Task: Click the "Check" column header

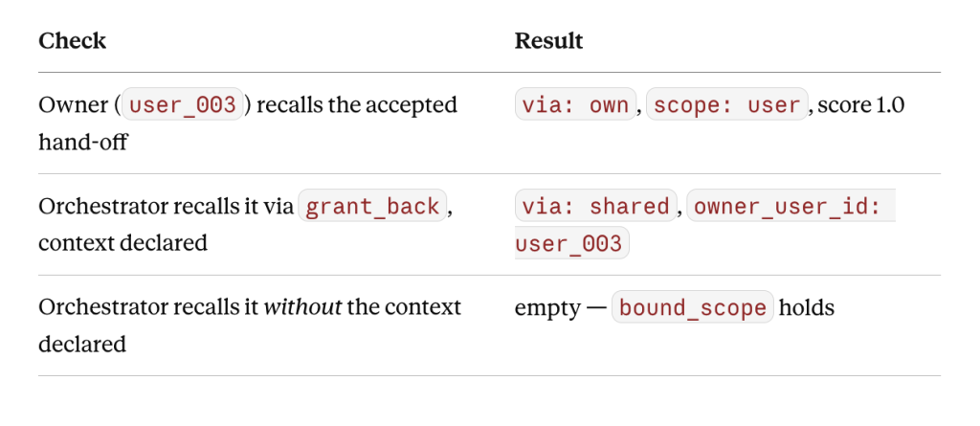Action: pos(73,41)
